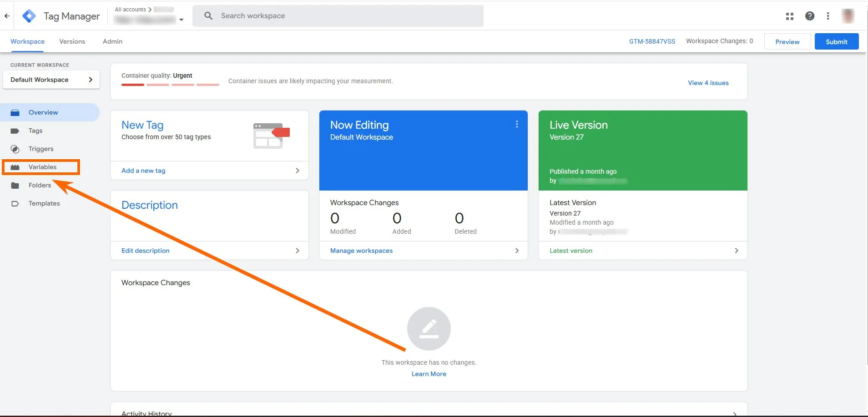Click the Preview button

tap(787, 42)
